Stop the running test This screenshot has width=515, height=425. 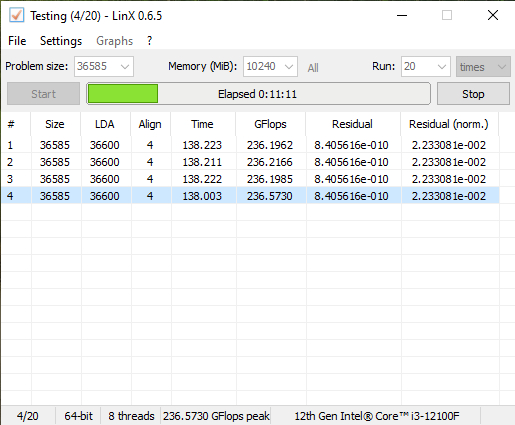(473, 94)
